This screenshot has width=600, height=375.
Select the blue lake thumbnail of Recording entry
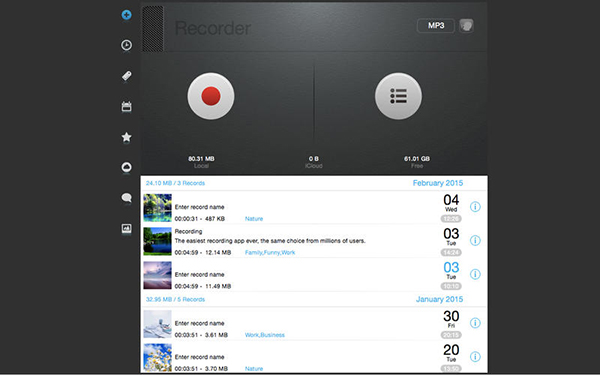coord(157,241)
